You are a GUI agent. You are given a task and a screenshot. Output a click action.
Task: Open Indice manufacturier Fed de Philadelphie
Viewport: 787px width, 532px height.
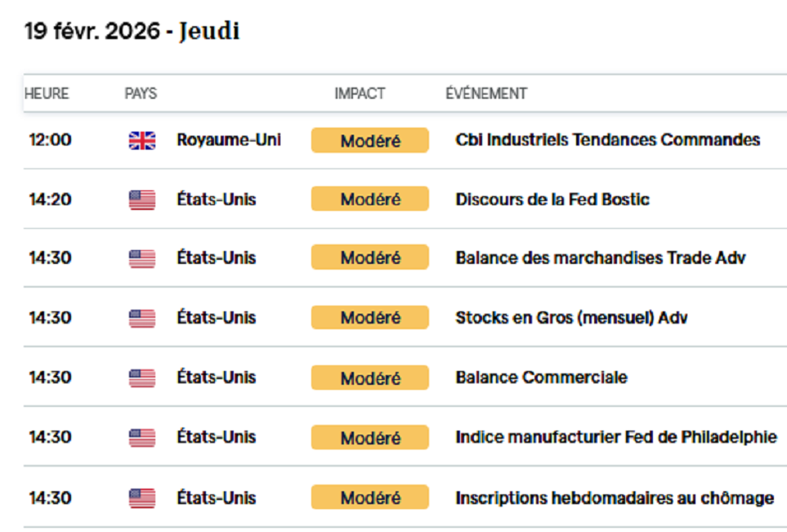point(616,437)
